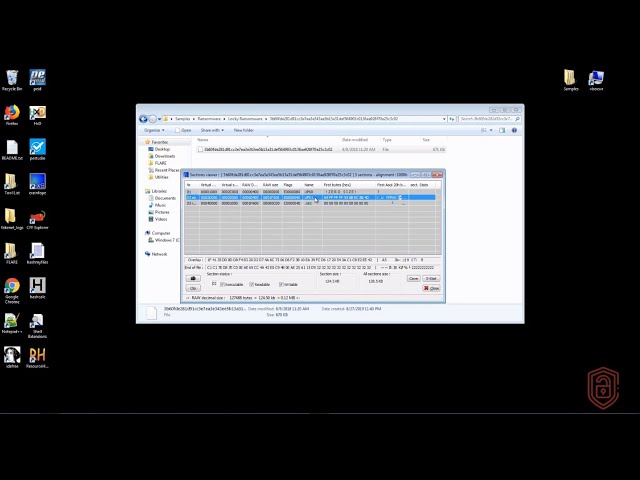This screenshot has height=480, width=640.
Task: Click the Clip button in Sections viewer
Action: (193, 288)
